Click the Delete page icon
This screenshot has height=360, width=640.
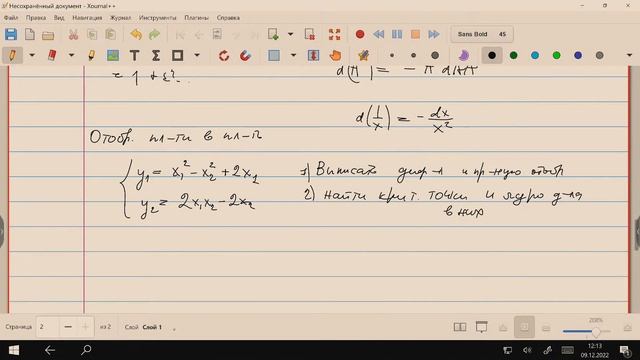(x=310, y=34)
